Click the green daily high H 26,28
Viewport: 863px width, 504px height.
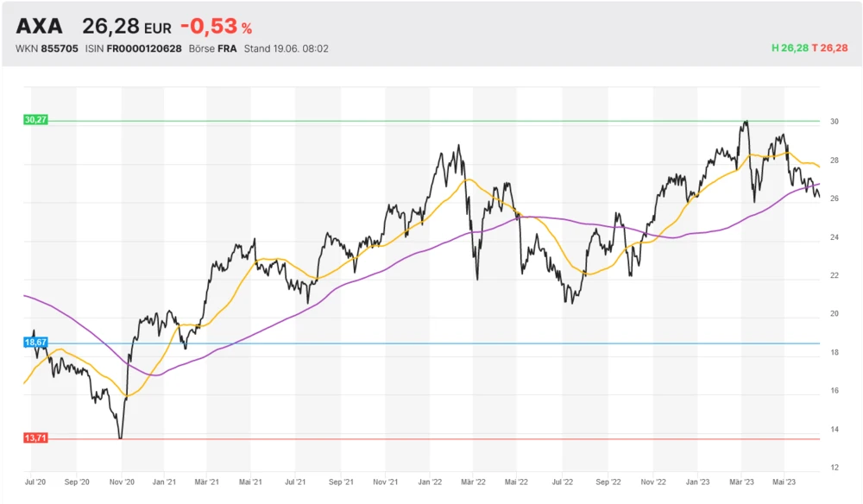coord(790,48)
